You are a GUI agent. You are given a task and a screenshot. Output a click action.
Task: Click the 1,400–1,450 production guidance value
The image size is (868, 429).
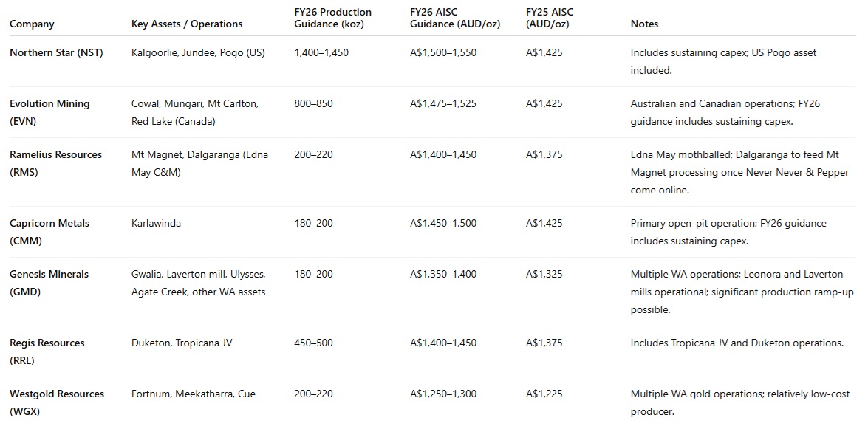pyautogui.click(x=321, y=52)
